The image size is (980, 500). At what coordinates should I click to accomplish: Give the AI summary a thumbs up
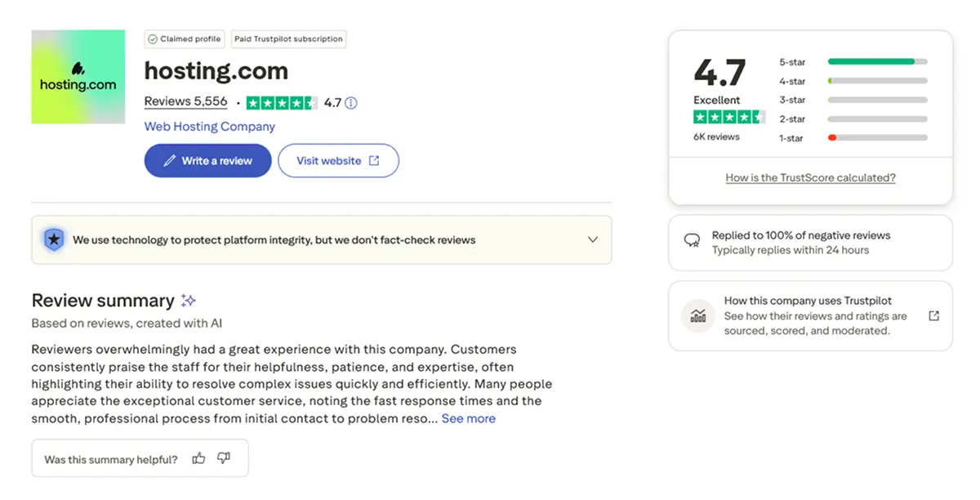tap(198, 458)
